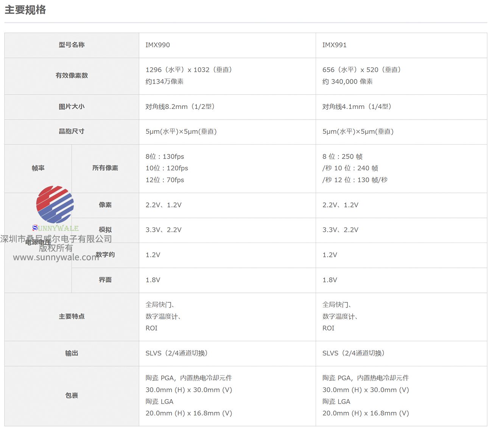Click the 10位：120fps line

pos(167,168)
